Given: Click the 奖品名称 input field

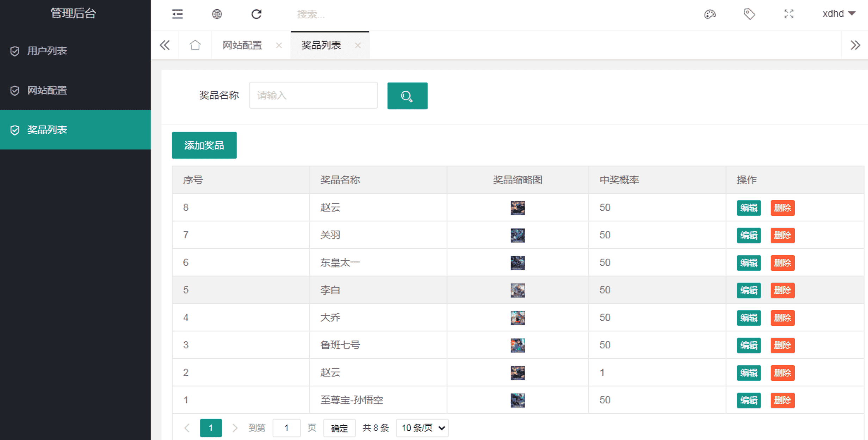Looking at the screenshot, I should (x=313, y=95).
